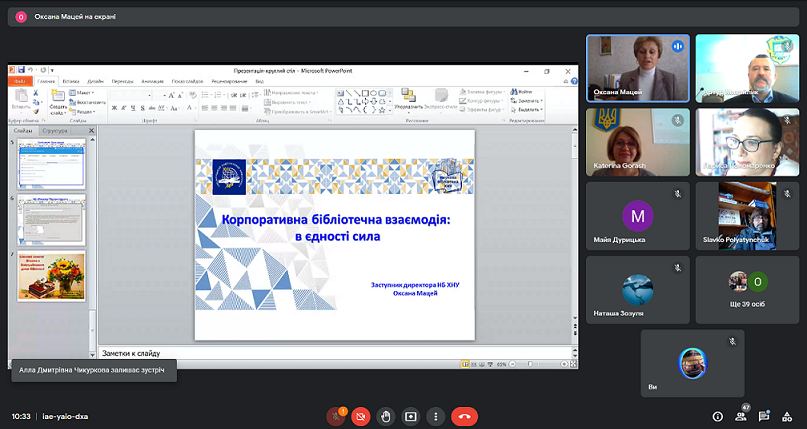
Task: Switch to the Анимация ribbon tab
Action: tap(152, 81)
